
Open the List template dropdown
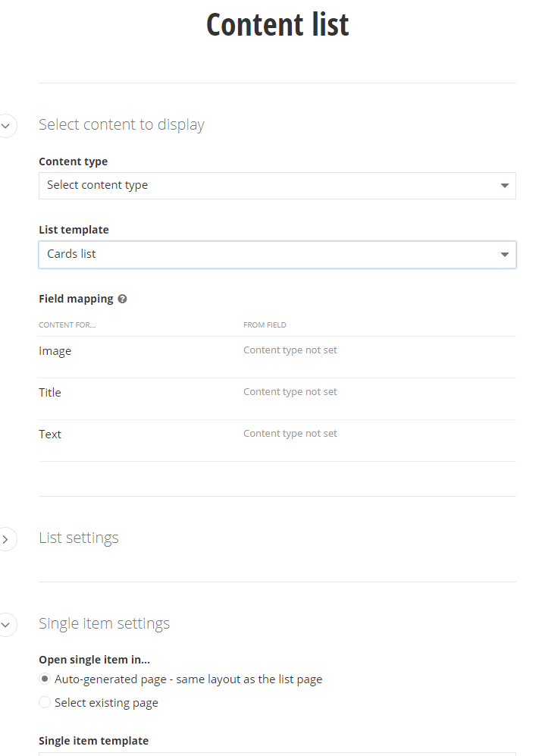click(x=277, y=255)
